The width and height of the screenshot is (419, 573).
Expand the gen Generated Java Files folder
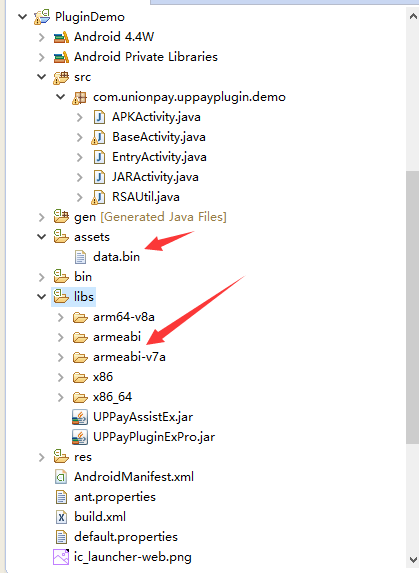42,217
